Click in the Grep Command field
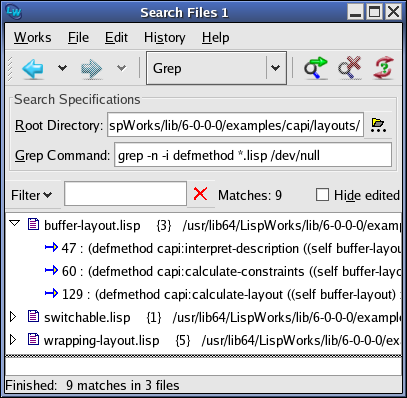407x398 pixels. [253, 155]
